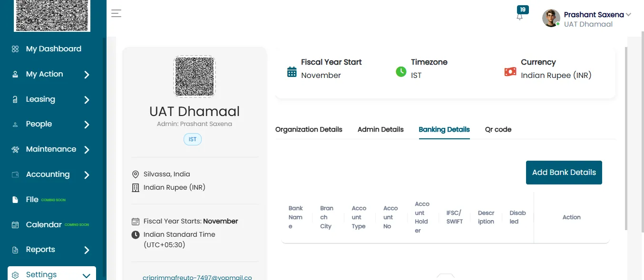Viewport: 644px width, 280px height.
Task: Click the Fiscal Year Start calendar icon
Action: [x=292, y=72]
